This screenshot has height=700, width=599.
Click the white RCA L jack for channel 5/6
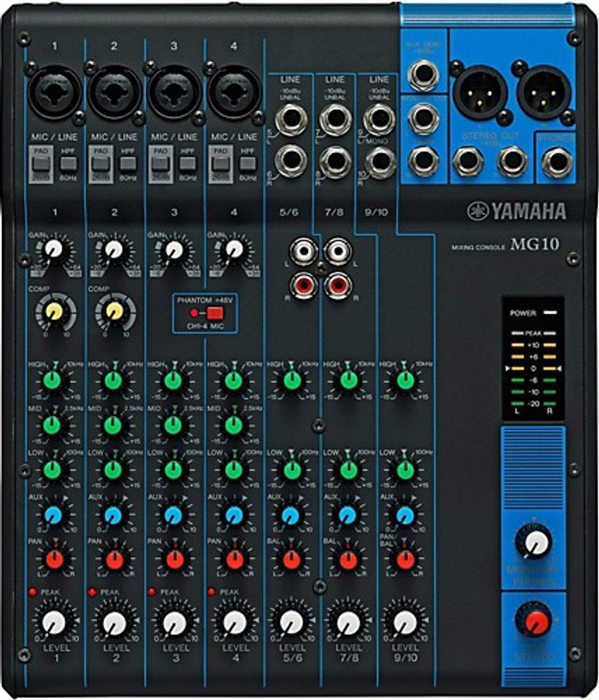coord(304,252)
